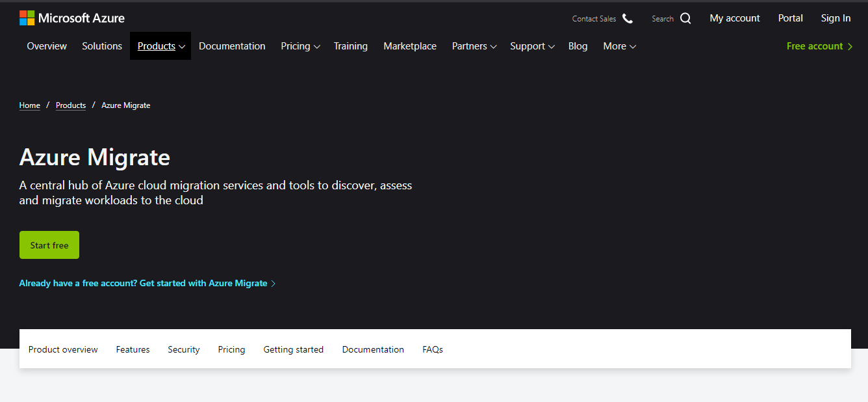
Task: Click the Start free button
Action: 49,245
